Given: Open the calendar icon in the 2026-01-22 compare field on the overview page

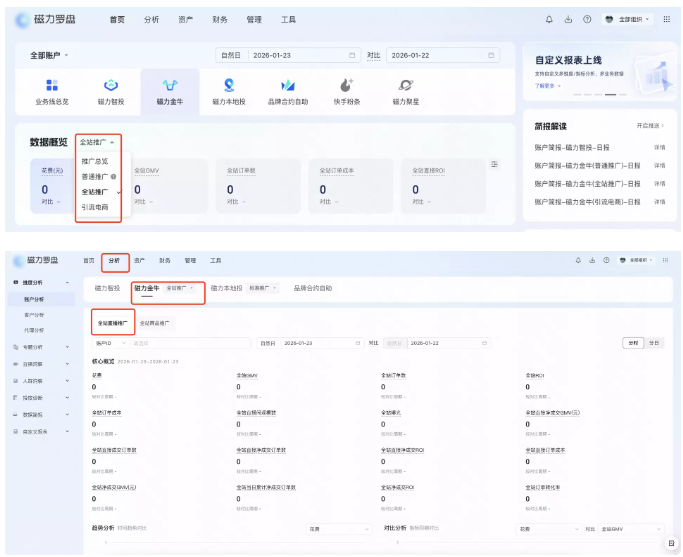Looking at the screenshot, I should (491, 55).
